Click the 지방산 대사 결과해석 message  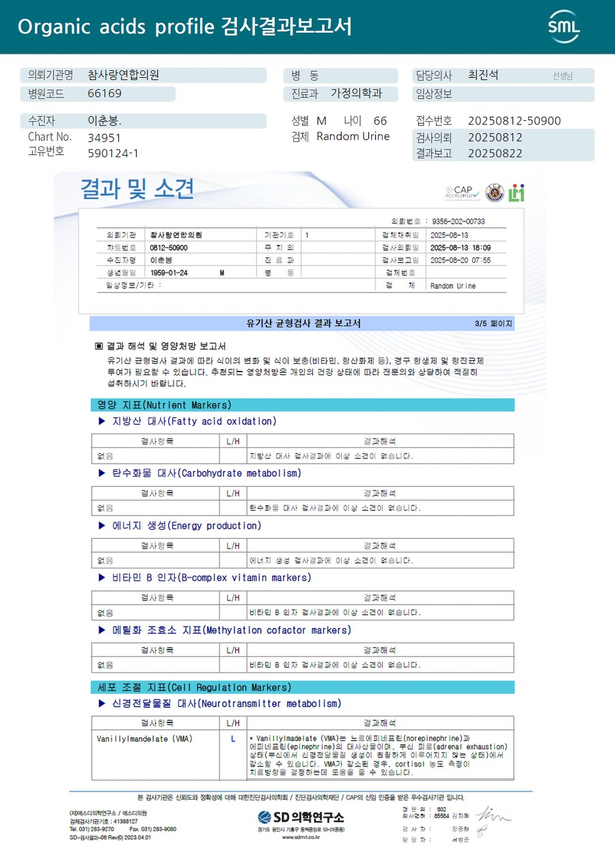pos(331,456)
